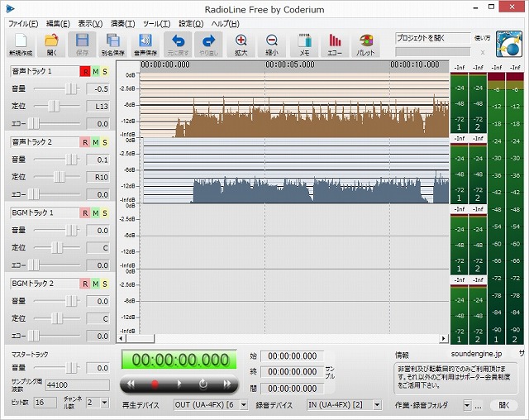Image resolution: width=529 pixels, height=420 pixels.
Task: Open the Echo (エコー) toolbar icon
Action: tap(335, 45)
